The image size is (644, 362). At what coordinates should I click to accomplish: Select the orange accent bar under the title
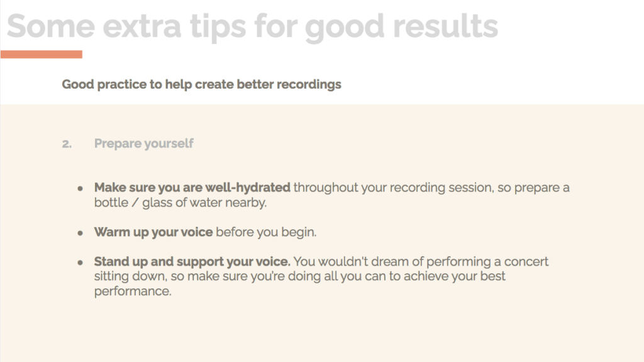(42, 54)
